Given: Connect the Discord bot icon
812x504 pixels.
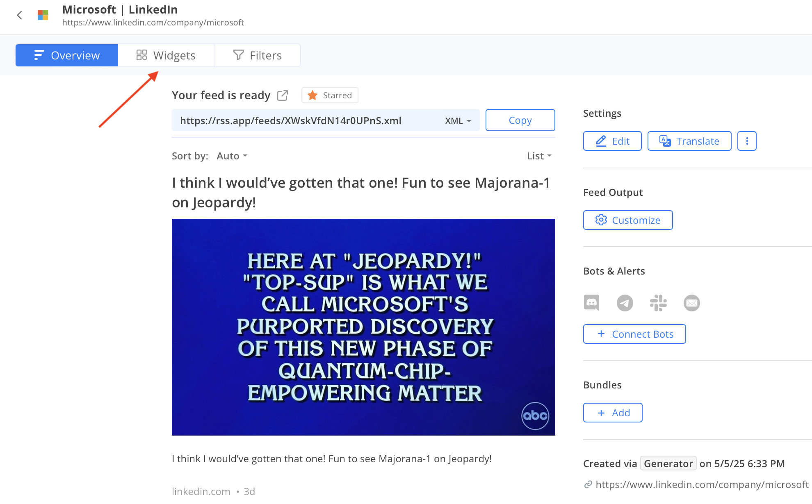Looking at the screenshot, I should [x=591, y=303].
